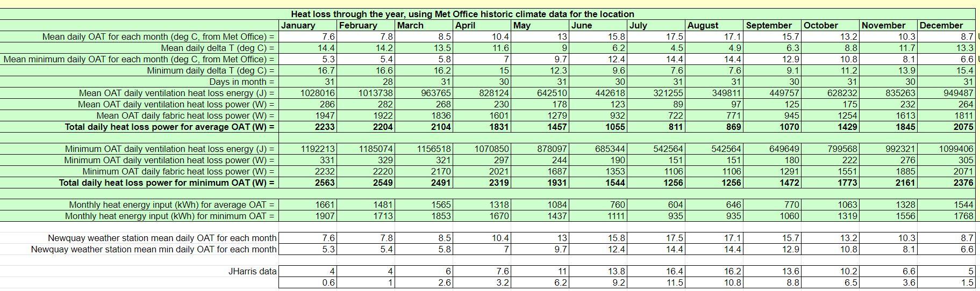Select the December column header cell
This screenshot has height=291, width=980.
[947, 25]
